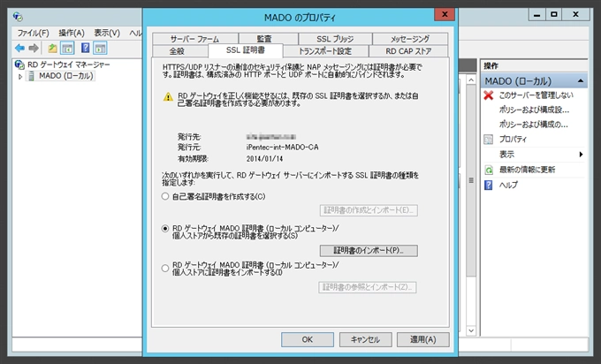The height and width of the screenshot is (364, 601).
Task: Click expiry date 2014/01/14
Action: click(264, 159)
